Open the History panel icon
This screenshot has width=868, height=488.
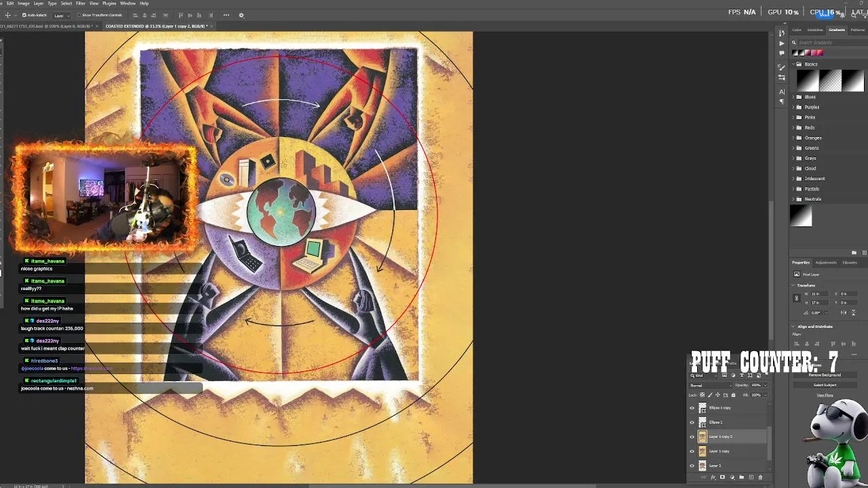point(782,33)
